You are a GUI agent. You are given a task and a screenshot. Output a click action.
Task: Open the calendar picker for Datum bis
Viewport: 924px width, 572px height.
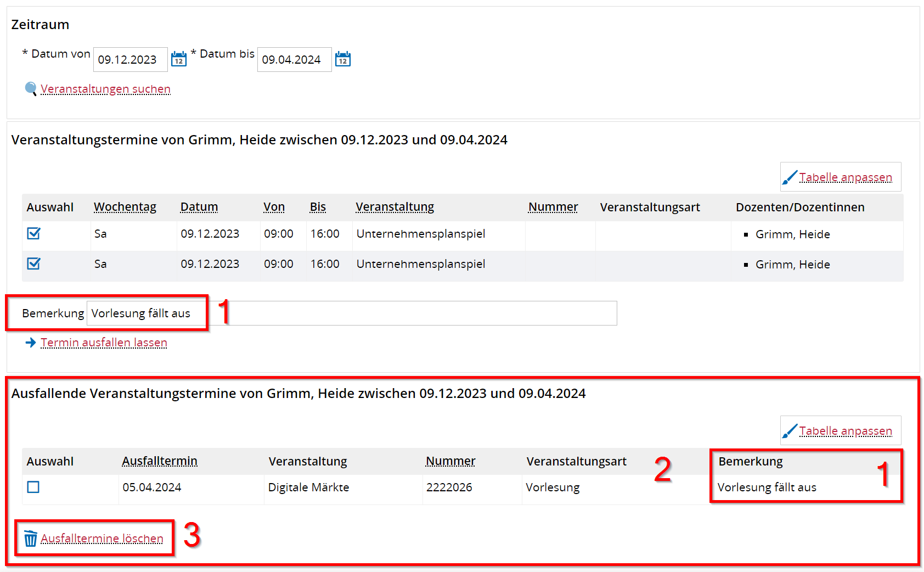coord(343,59)
